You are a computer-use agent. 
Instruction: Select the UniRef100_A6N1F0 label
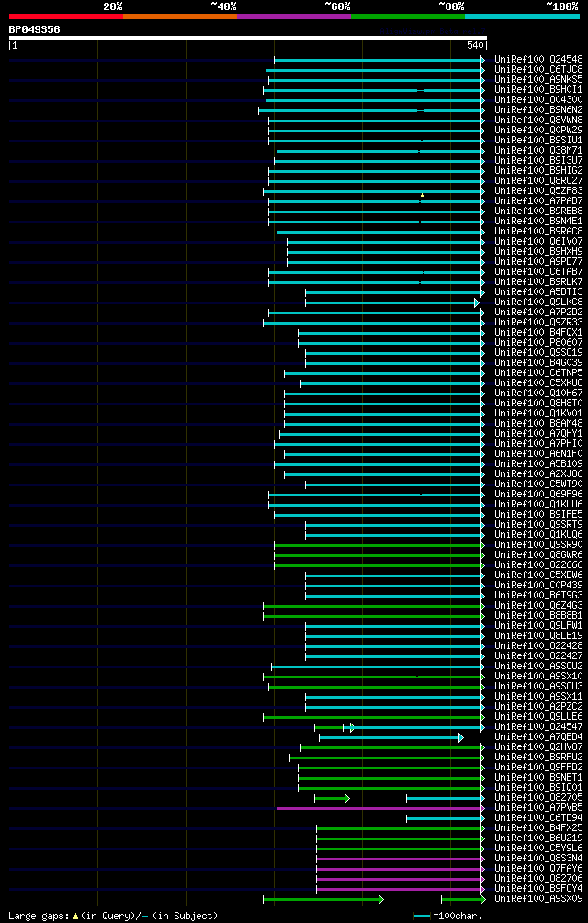click(538, 454)
